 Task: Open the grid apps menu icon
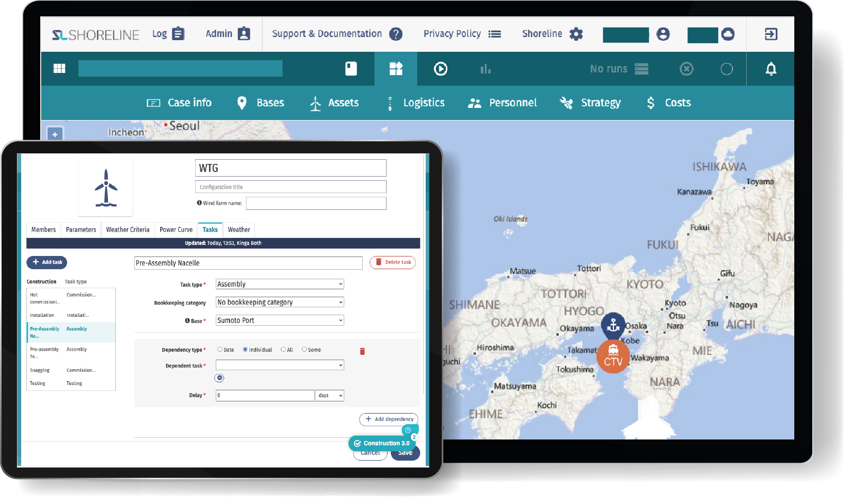coord(59,69)
